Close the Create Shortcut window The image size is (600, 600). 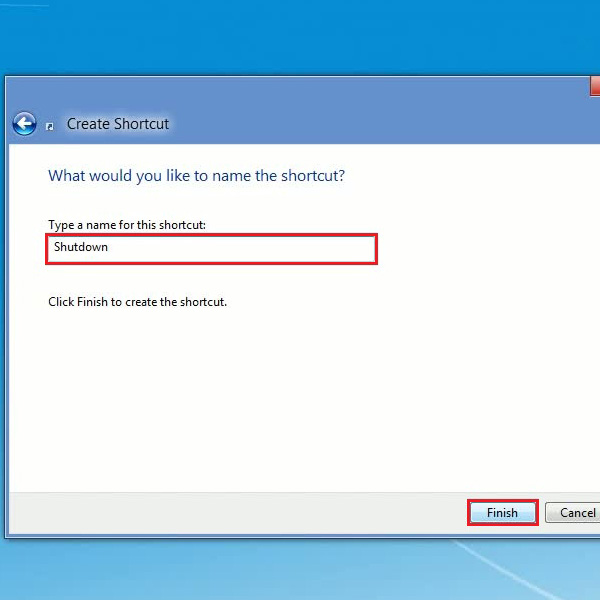click(x=595, y=86)
